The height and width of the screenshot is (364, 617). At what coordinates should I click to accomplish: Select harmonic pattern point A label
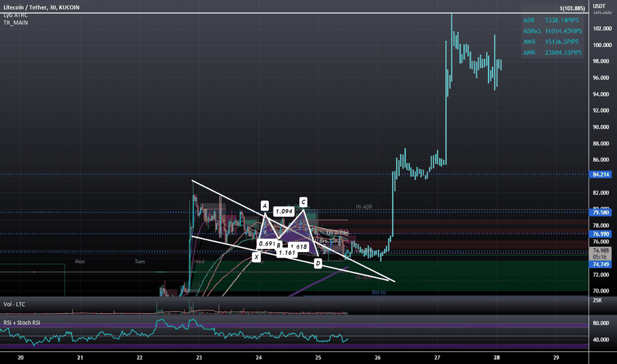coord(265,205)
